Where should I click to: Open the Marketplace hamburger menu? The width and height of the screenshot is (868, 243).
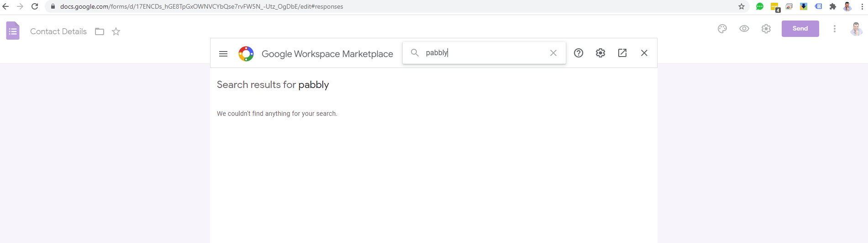[223, 54]
